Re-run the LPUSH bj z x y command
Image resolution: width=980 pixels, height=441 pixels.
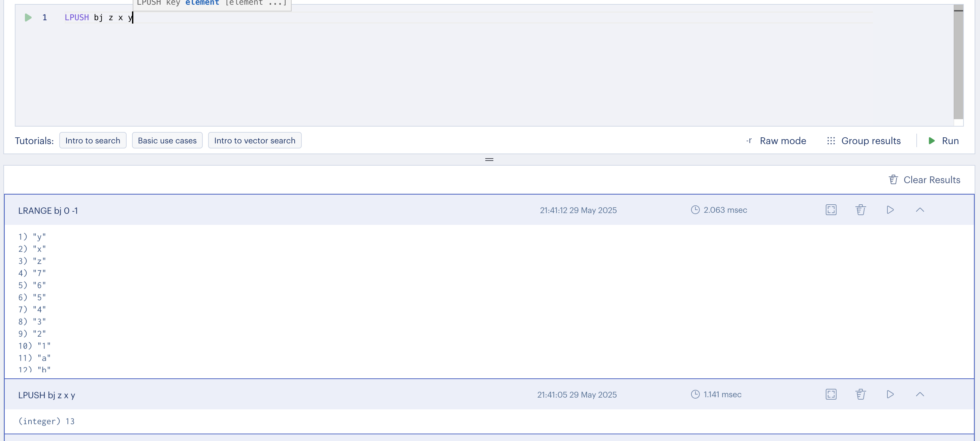click(890, 394)
